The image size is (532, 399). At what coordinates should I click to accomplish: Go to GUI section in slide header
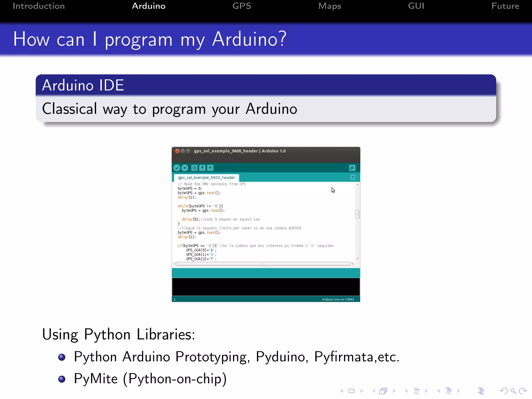pos(416,6)
